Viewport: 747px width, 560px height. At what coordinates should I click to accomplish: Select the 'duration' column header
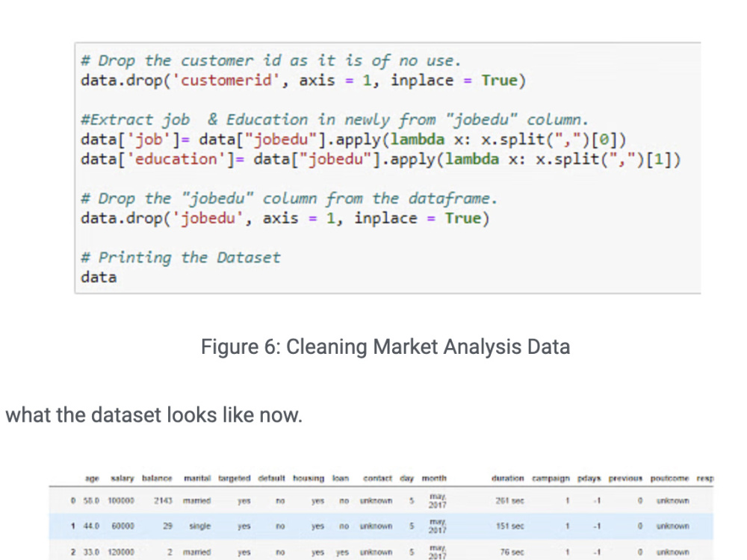pos(507,478)
